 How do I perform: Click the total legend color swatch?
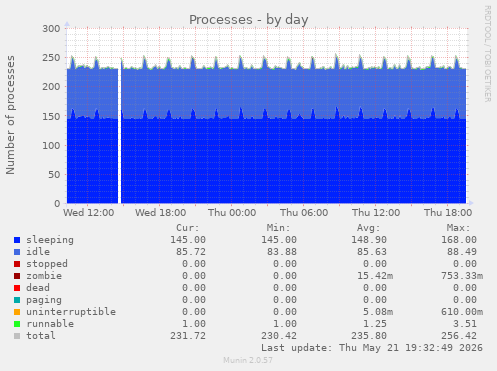(17, 336)
